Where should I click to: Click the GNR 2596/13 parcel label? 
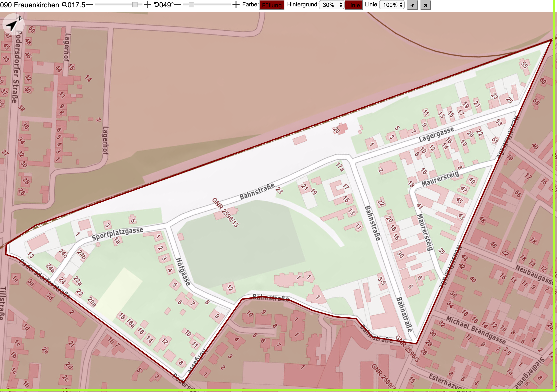point(226,212)
